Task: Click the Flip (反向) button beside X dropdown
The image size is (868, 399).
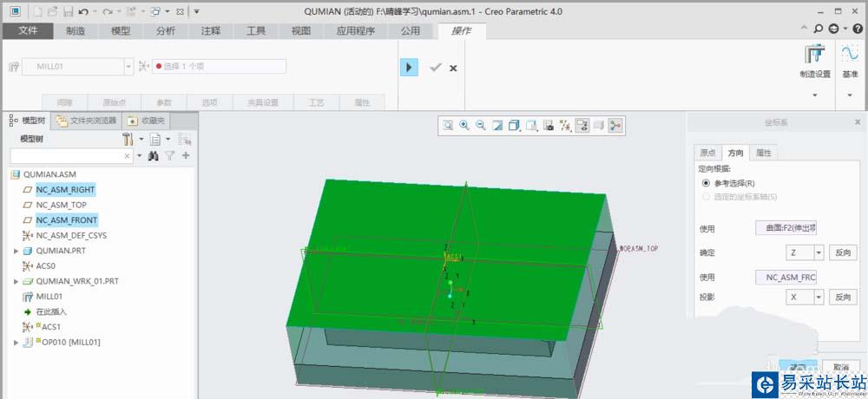Action: click(x=843, y=298)
